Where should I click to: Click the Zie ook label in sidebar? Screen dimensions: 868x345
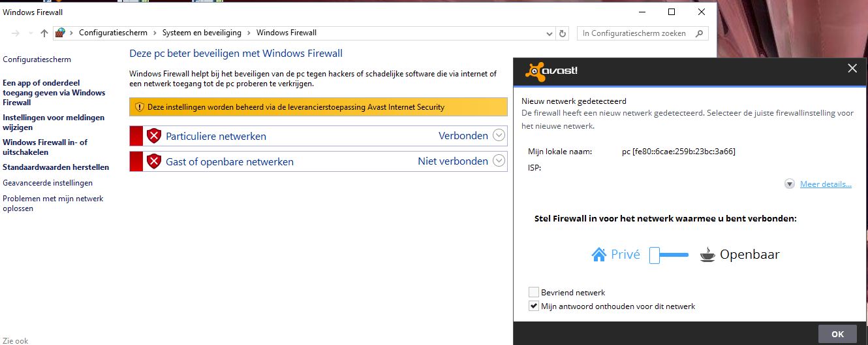pyautogui.click(x=16, y=340)
